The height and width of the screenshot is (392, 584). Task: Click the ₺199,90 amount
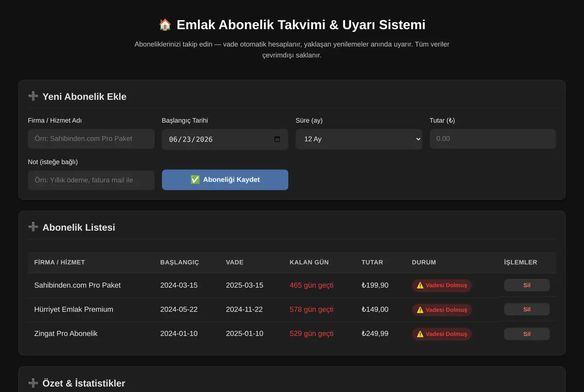click(x=375, y=285)
